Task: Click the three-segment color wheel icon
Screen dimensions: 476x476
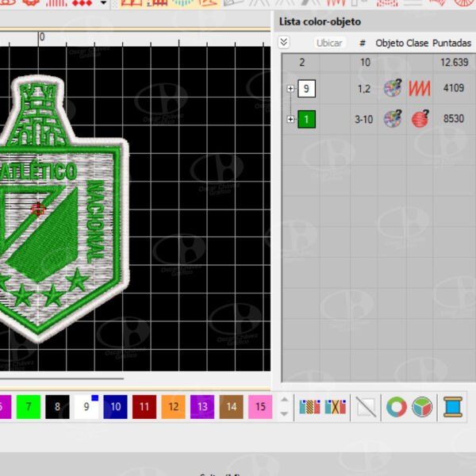Action: coord(422,407)
